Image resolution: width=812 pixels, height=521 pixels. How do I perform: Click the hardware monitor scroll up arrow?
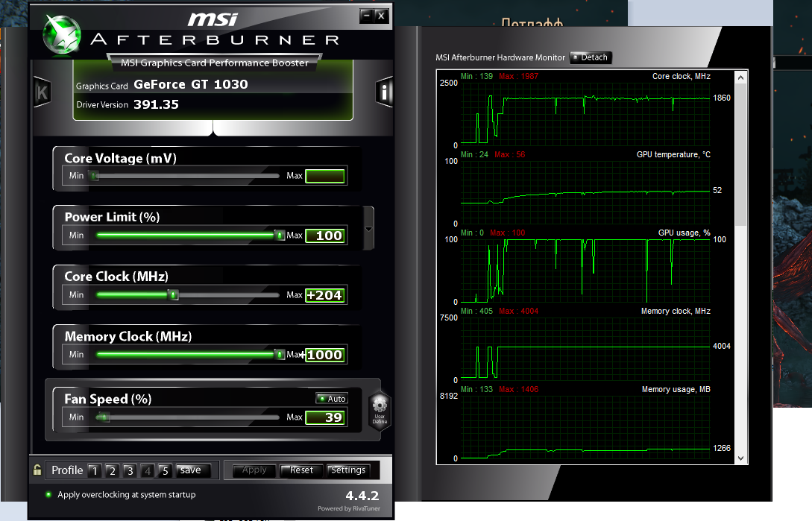(x=740, y=78)
